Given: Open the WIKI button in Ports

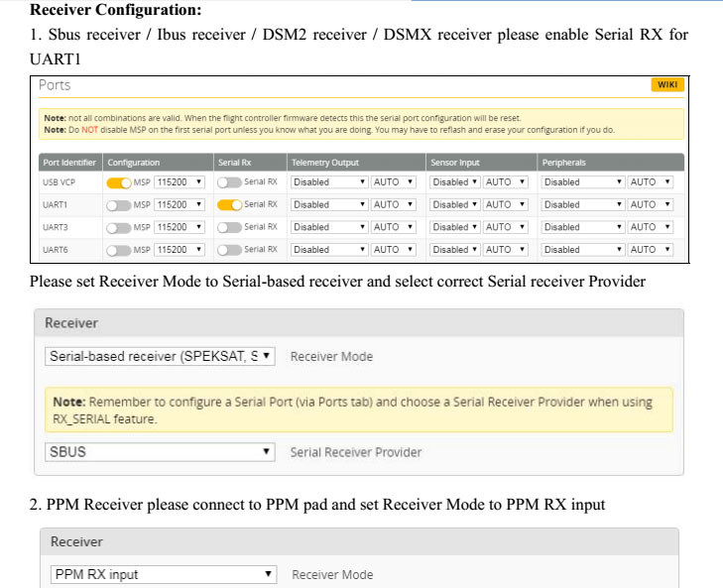Looking at the screenshot, I should tap(667, 84).
